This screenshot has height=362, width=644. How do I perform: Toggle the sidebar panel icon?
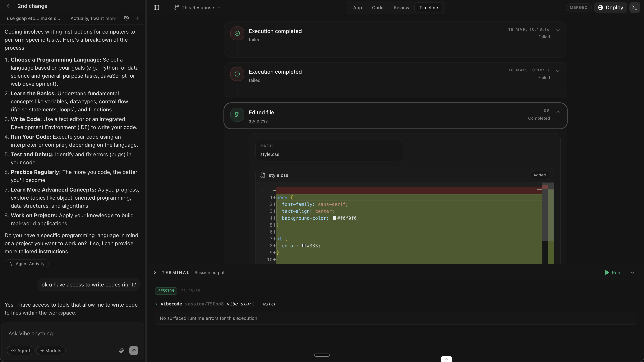tap(157, 7)
